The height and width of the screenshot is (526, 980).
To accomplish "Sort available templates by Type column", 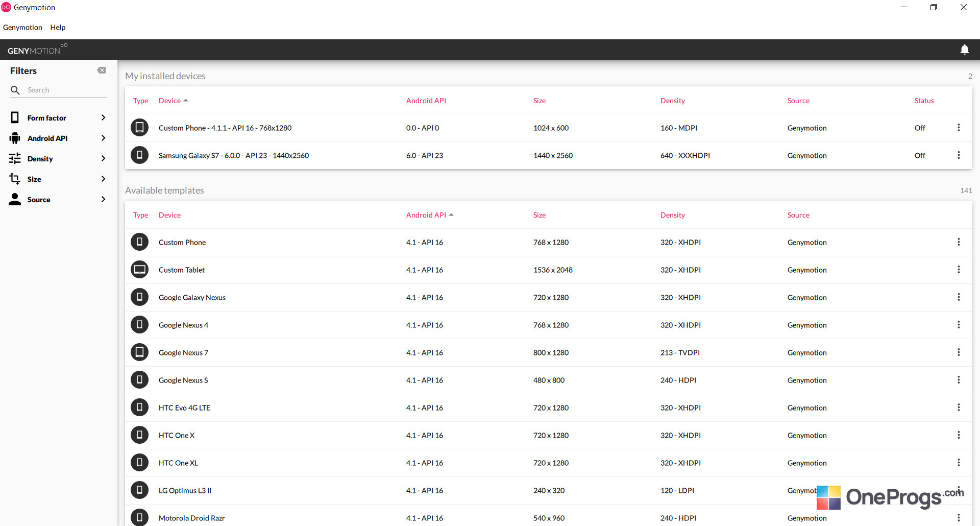I will click(140, 215).
